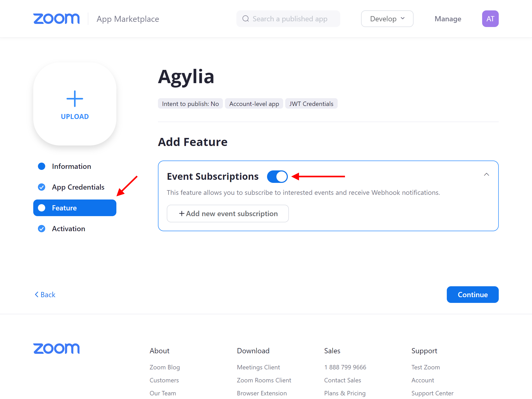Toggle the Event Subscriptions switch off
This screenshot has height=399, width=532.
(x=277, y=177)
